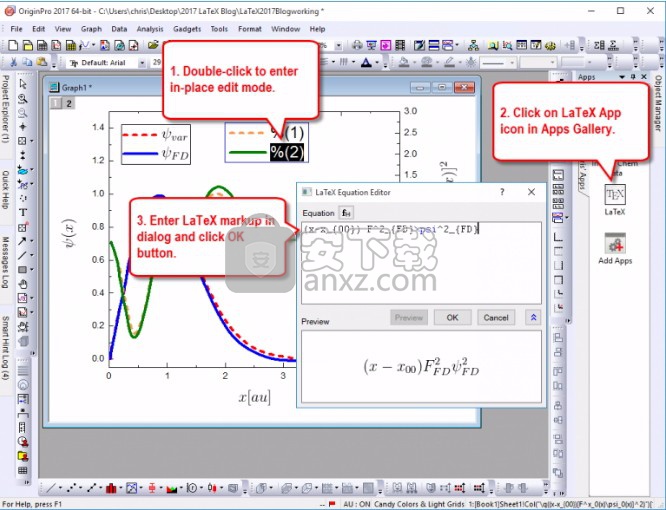
Task: Click the font size box showing 29
Action: [x=157, y=62]
